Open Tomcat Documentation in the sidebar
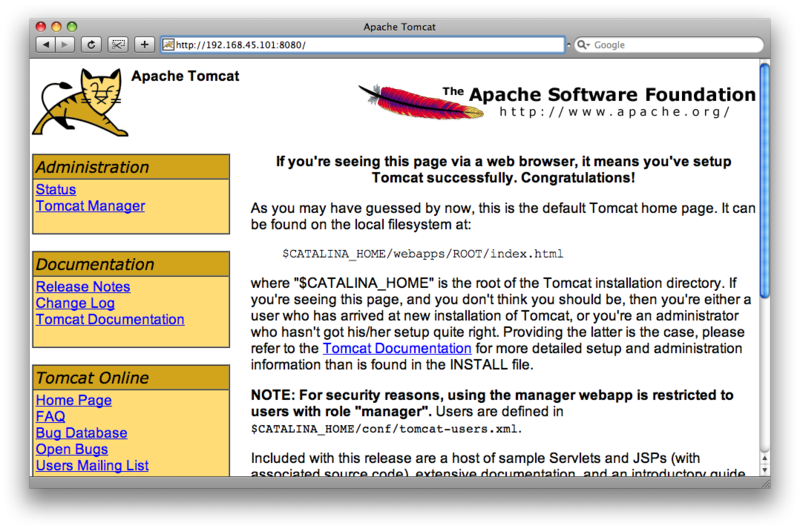 tap(110, 319)
